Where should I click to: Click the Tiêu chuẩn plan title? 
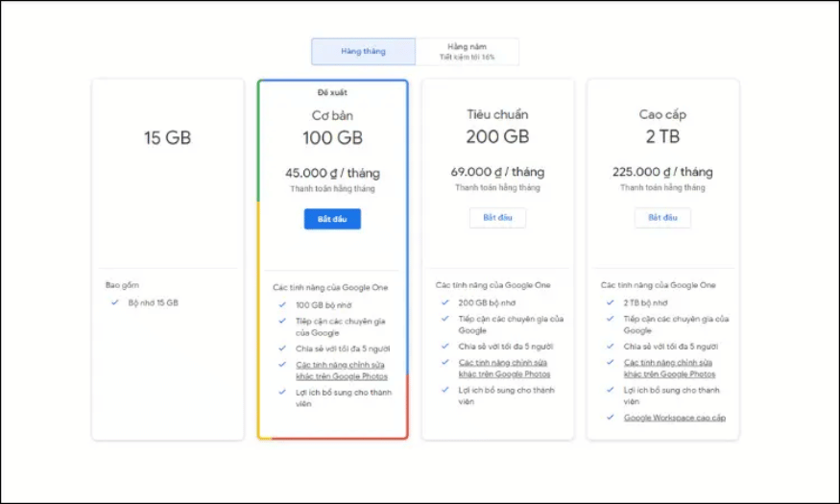pos(497,114)
